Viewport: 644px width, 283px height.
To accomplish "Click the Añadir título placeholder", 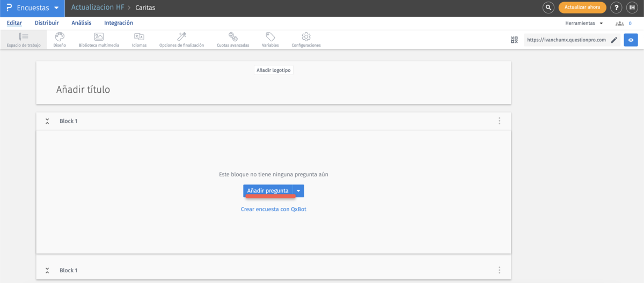I will 83,90.
